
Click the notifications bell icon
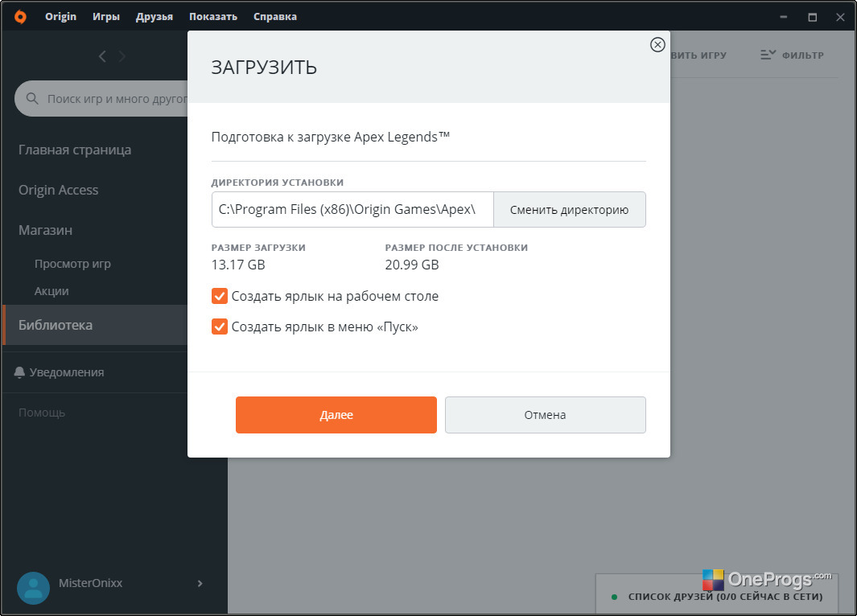coord(19,372)
